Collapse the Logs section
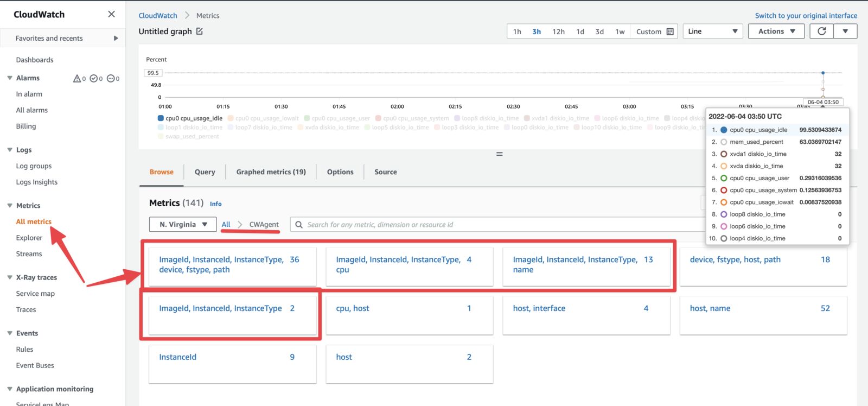 10,150
